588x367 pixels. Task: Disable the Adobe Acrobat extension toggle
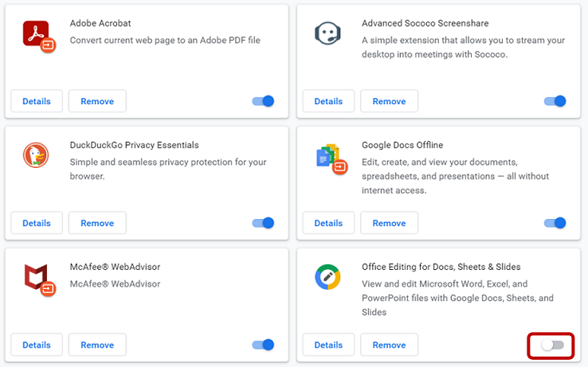click(263, 101)
